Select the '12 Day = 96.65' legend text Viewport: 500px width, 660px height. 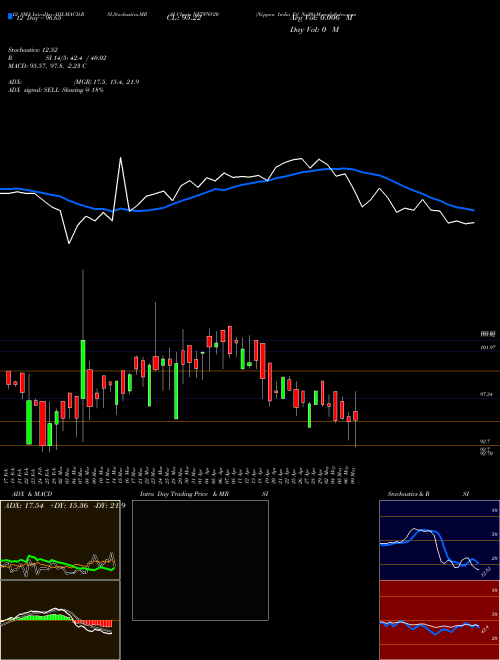click(x=39, y=18)
